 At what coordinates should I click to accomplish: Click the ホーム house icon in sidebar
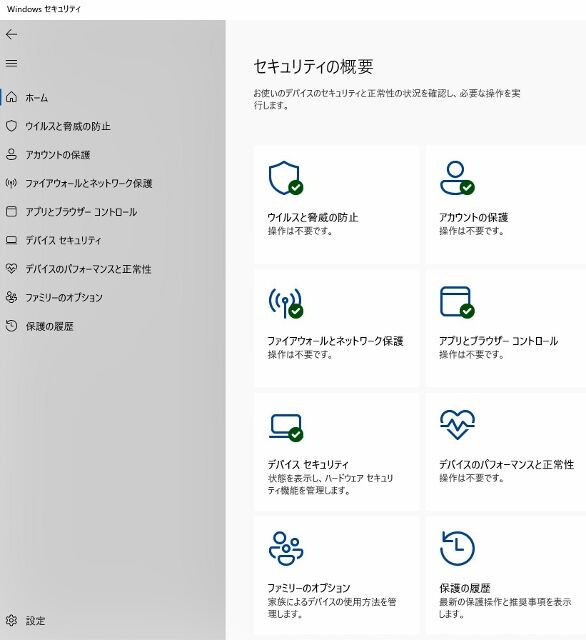pos(11,97)
